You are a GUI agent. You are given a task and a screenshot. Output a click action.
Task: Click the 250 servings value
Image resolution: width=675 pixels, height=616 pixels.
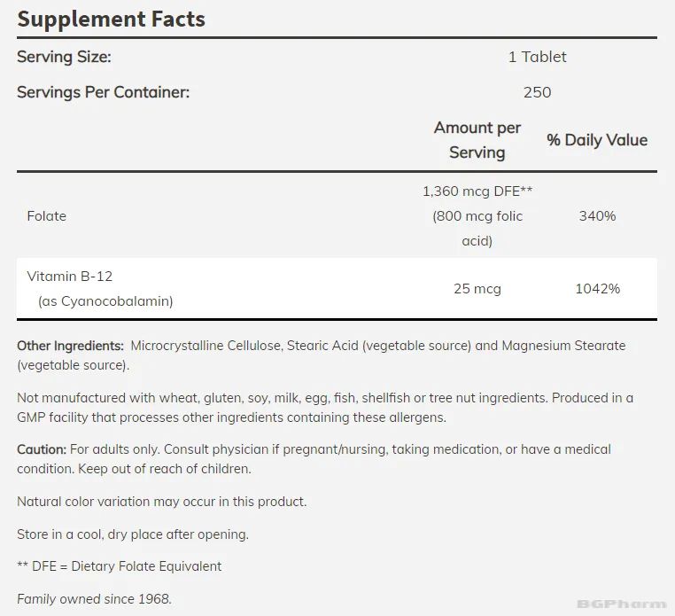click(x=537, y=92)
